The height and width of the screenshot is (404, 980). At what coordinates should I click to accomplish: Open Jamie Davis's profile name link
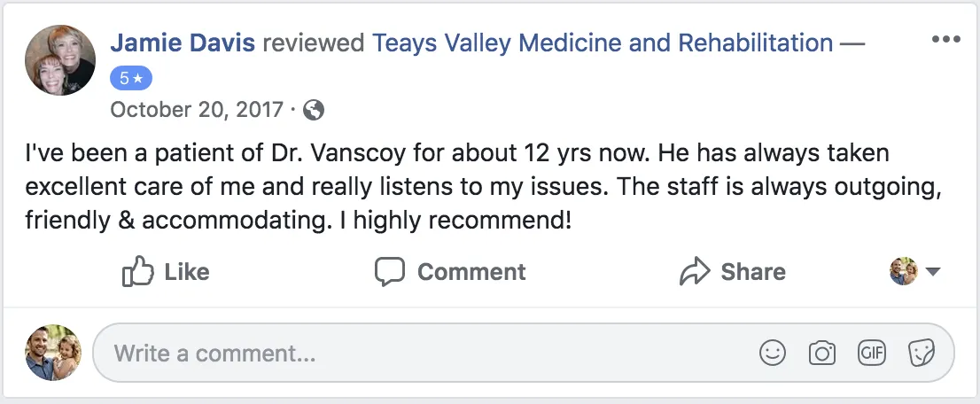(x=183, y=43)
